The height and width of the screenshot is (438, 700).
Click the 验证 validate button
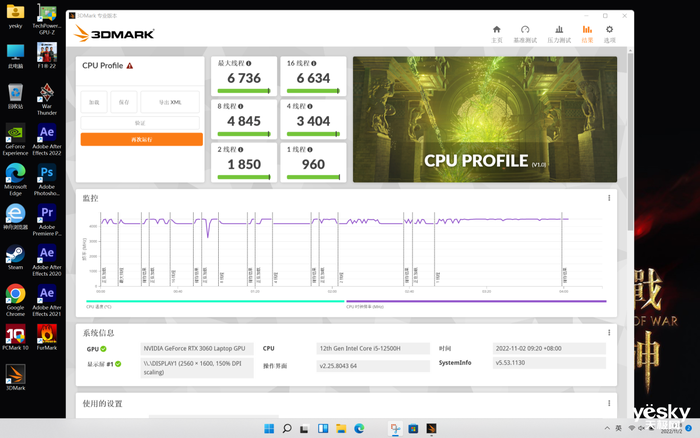(140, 123)
